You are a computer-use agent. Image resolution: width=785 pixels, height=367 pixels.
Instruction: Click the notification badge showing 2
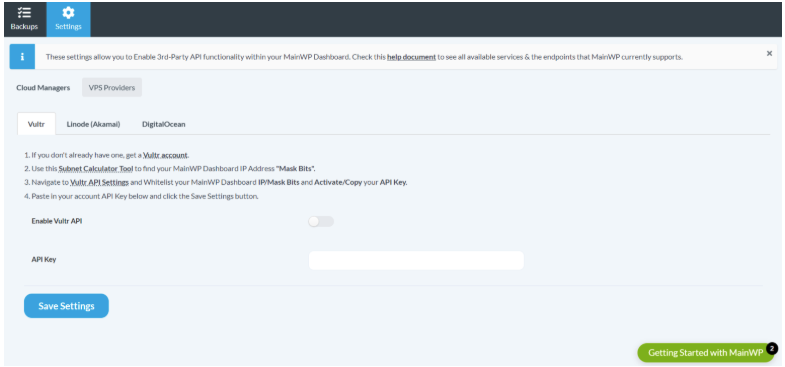click(772, 348)
